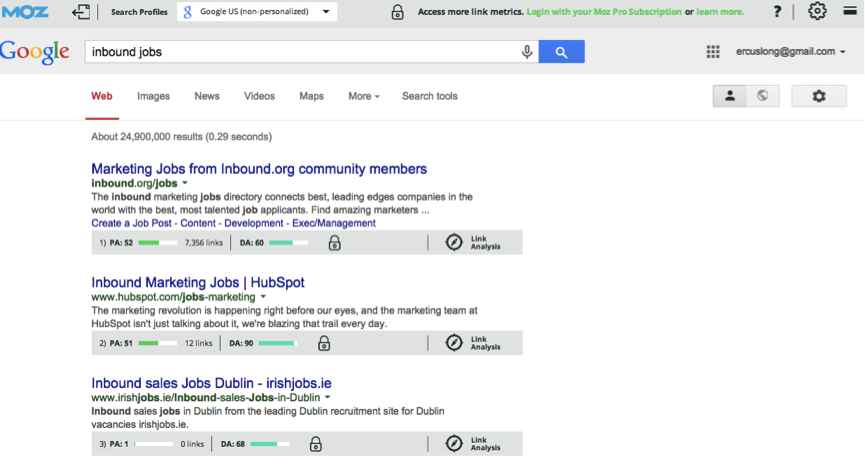Click the DA: 60 progress bar

(x=288, y=243)
